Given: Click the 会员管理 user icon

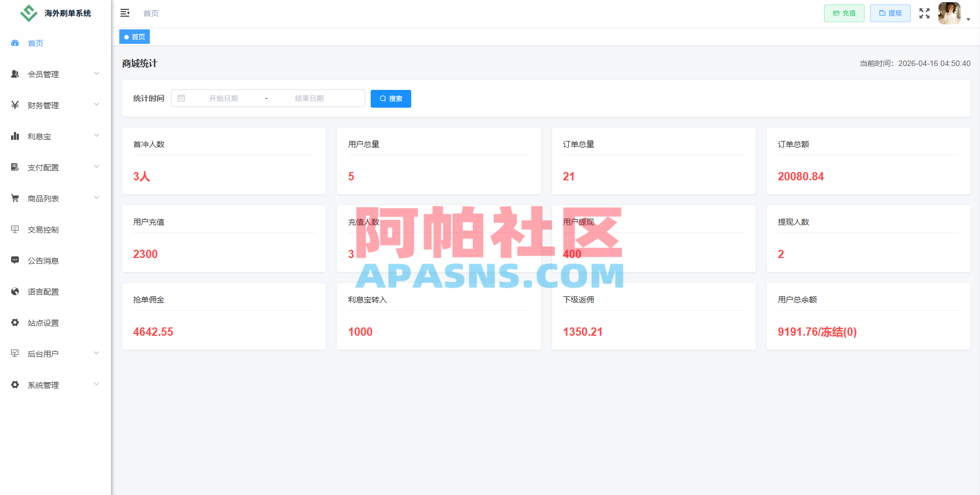Looking at the screenshot, I should [15, 74].
